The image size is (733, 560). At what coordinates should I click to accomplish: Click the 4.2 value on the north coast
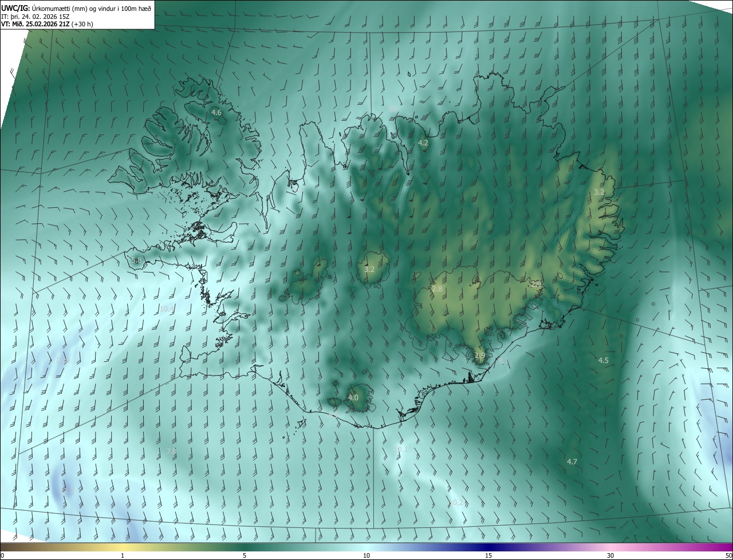tap(423, 143)
